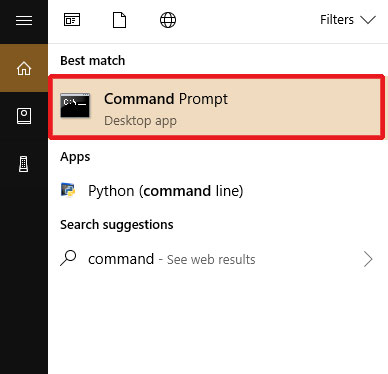388x374 pixels.
Task: Open the Cortana Notebook sidebar icon
Action: click(24, 116)
